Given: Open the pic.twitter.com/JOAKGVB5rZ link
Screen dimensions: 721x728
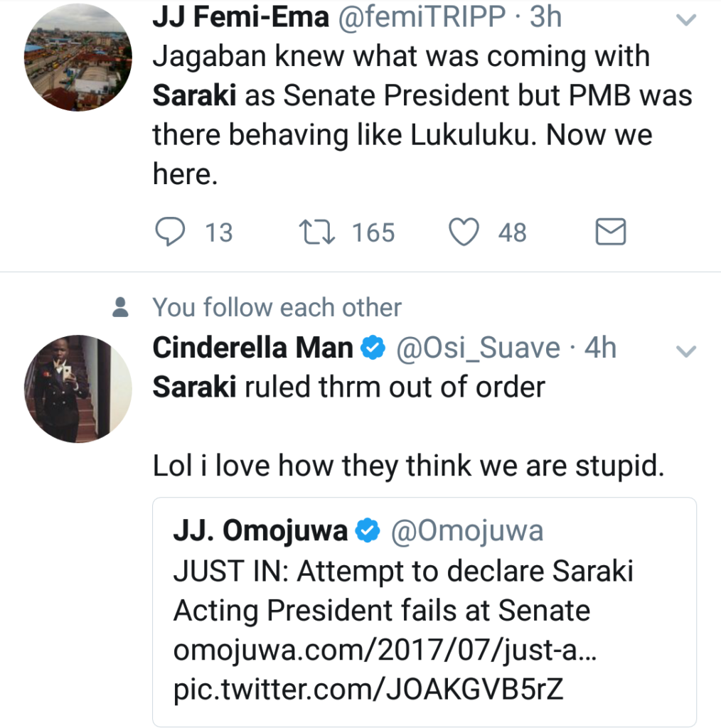Looking at the screenshot, I should 368,690.
